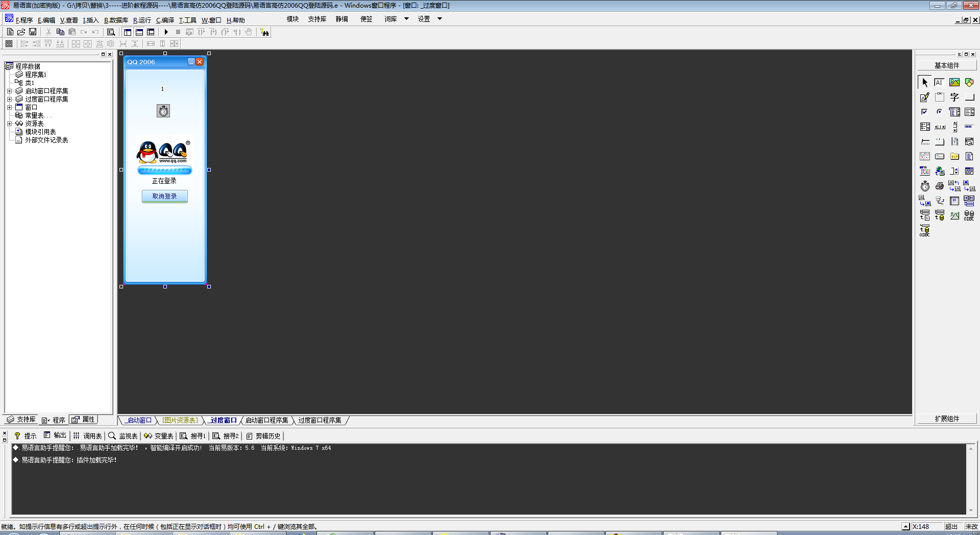Switch to the 属性 panel tab
This screenshot has width=980, height=535.
point(83,420)
